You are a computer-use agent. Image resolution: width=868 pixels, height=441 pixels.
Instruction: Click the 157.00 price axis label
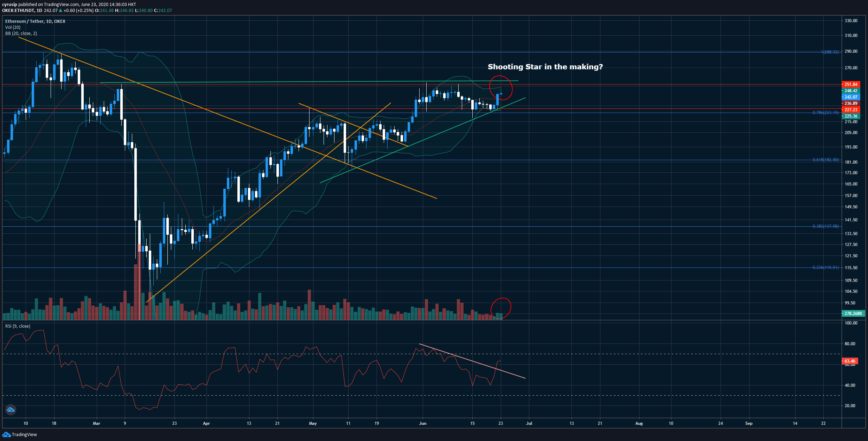[851, 195]
